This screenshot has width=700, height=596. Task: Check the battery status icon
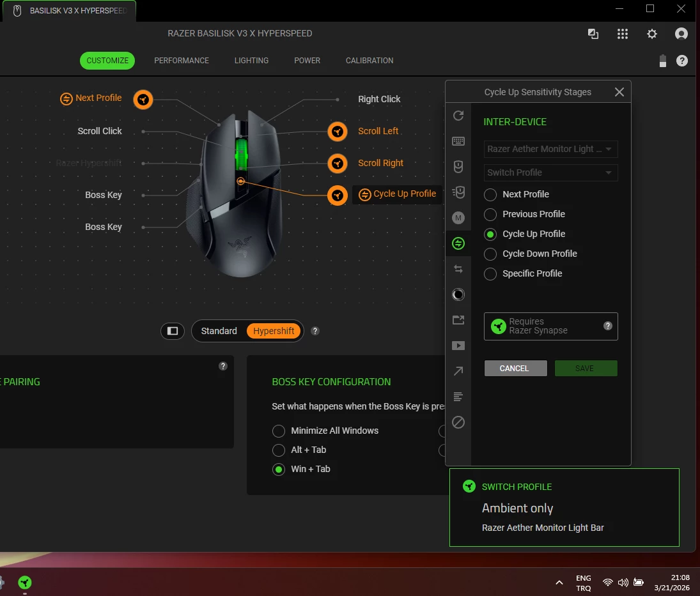663,61
